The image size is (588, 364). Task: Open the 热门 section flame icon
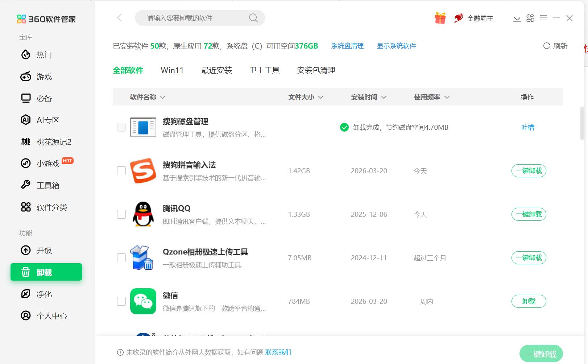click(x=26, y=55)
